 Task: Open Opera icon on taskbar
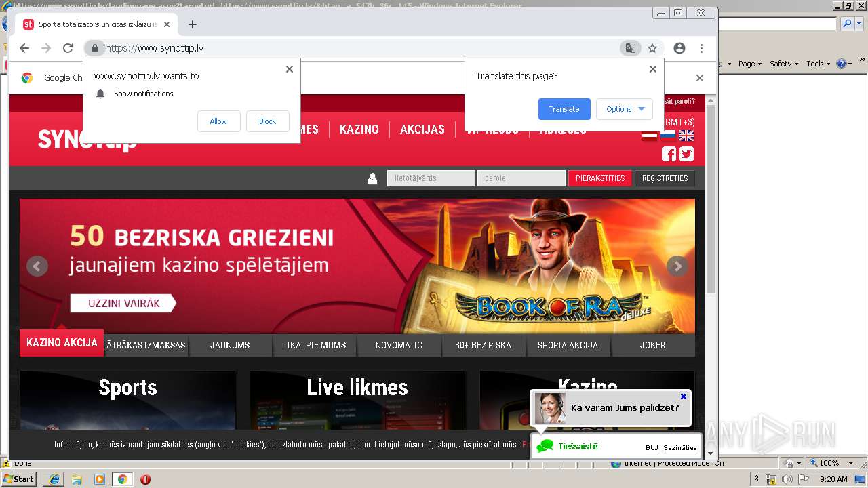145,479
